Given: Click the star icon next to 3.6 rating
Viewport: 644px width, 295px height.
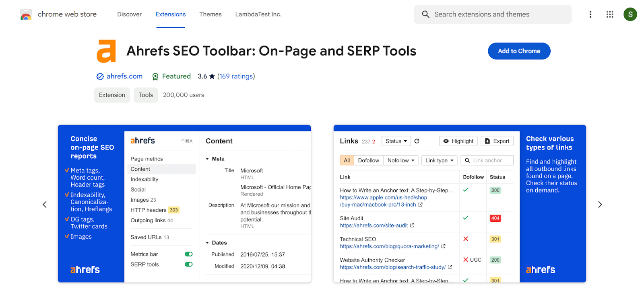Looking at the screenshot, I should click(212, 76).
